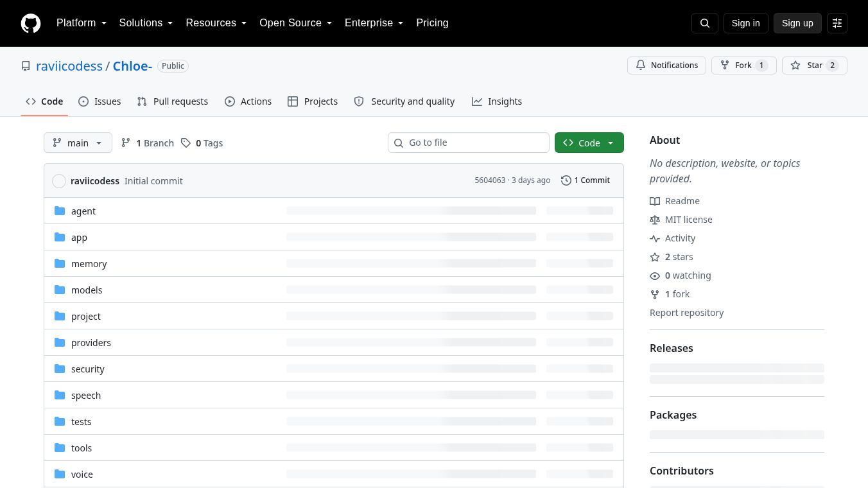Open the main branch selector
The image size is (868, 488).
[x=78, y=143]
